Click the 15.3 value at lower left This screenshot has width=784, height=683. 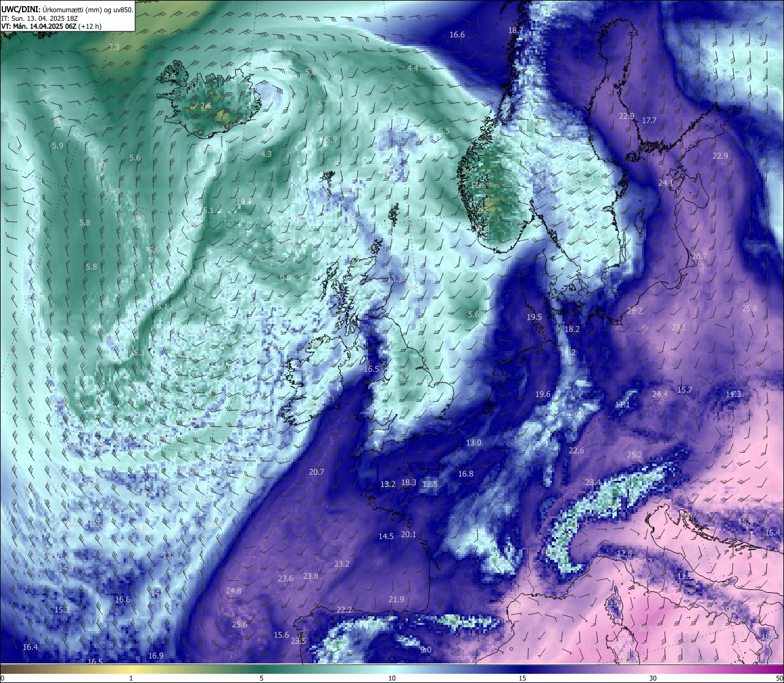[x=61, y=609]
